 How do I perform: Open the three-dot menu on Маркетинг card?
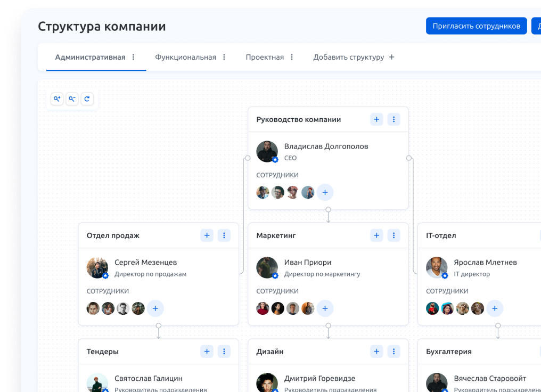coord(394,235)
